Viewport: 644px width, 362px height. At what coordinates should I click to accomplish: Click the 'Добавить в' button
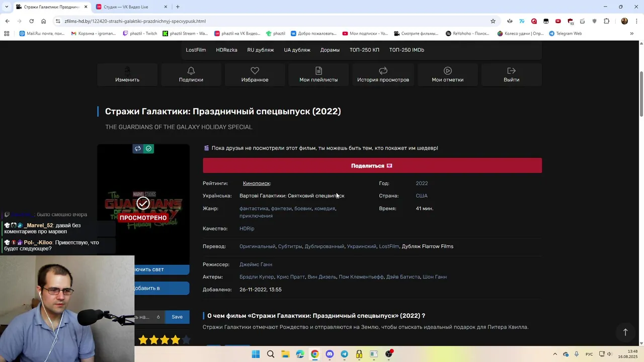[x=162, y=288]
